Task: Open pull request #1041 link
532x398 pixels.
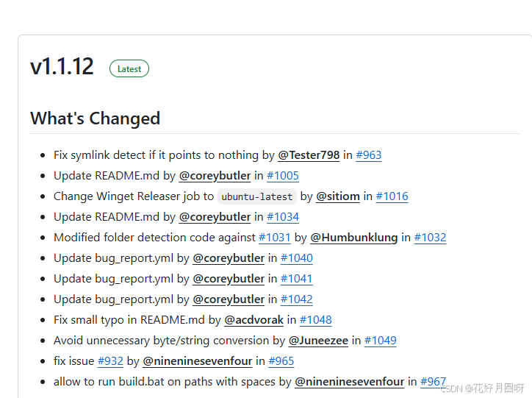Action: tap(297, 279)
